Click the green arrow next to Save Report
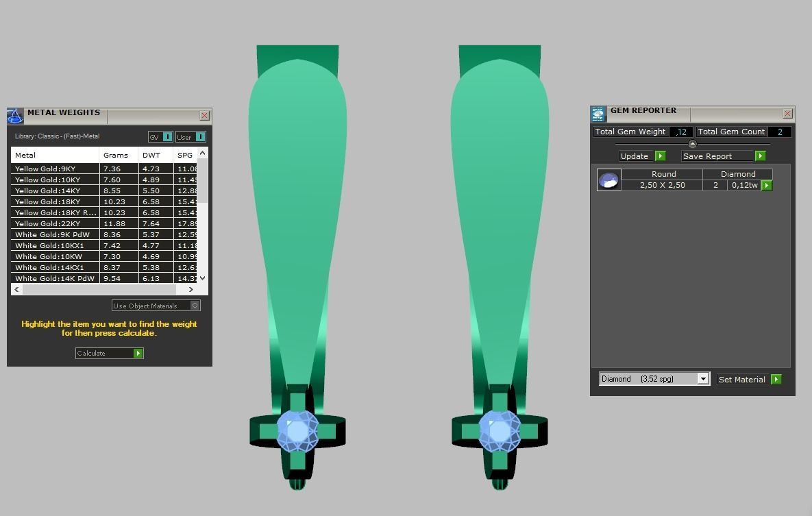812x516 pixels. click(x=760, y=156)
